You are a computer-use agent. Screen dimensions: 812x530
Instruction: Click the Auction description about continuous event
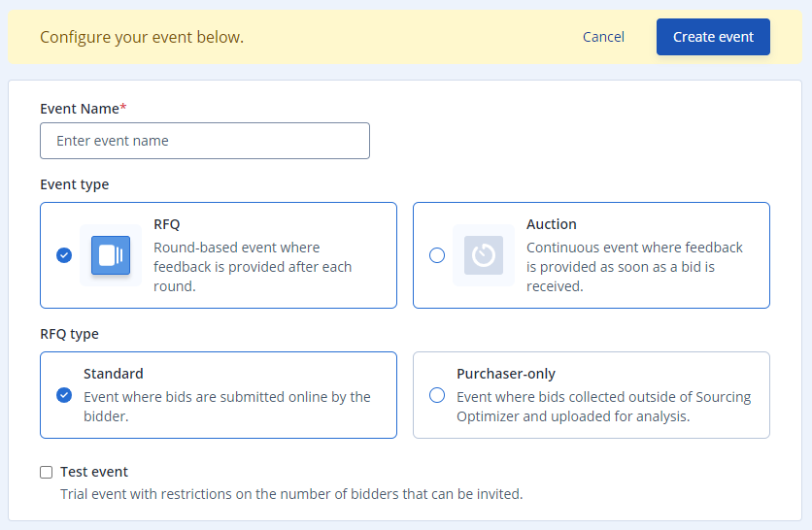[x=635, y=267]
